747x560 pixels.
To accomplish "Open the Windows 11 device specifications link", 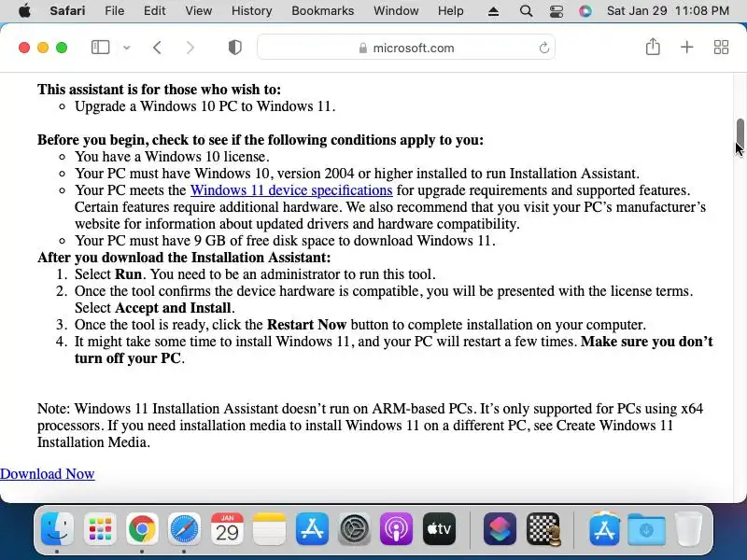I will click(291, 190).
